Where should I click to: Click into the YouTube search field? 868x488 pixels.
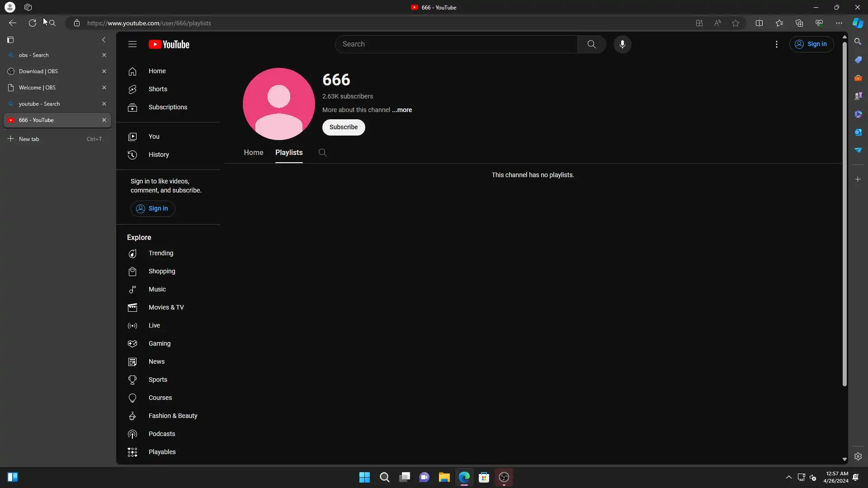coord(457,44)
